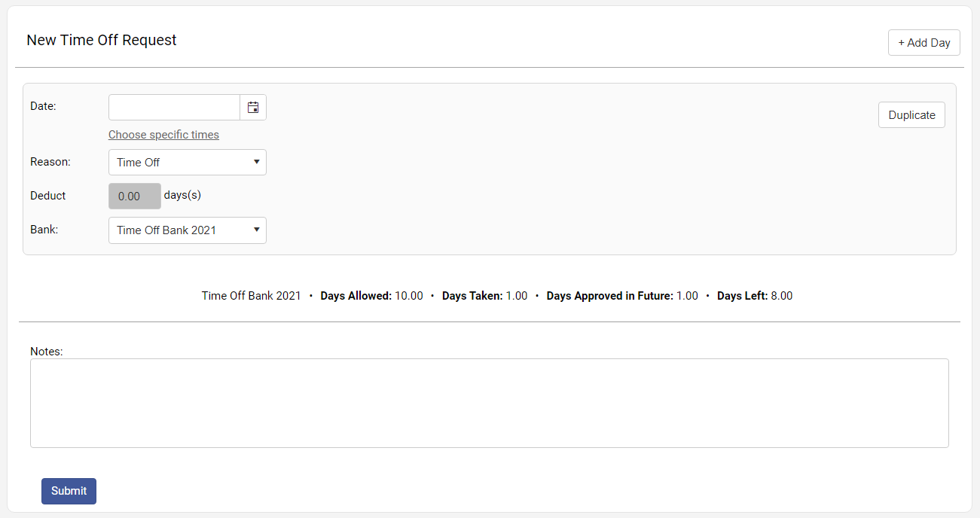Screen dimensions: 980x518
Task: Click the + Add Day button
Action: click(x=924, y=43)
